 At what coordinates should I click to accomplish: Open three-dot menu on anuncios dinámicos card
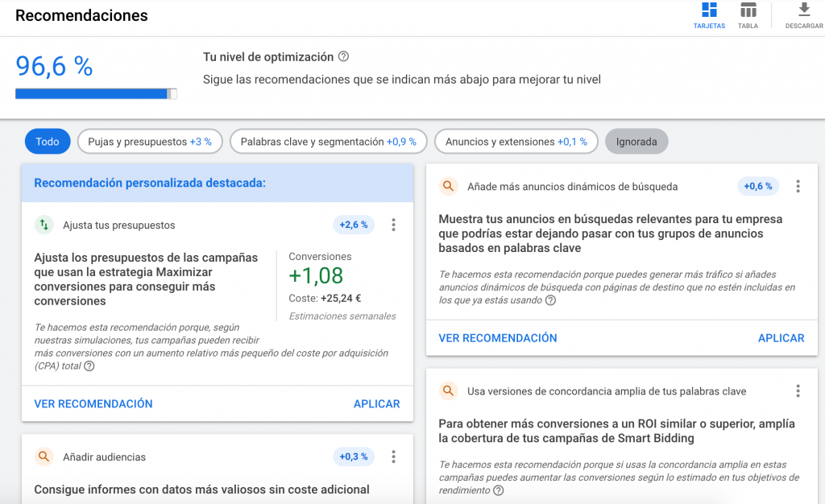[798, 185]
